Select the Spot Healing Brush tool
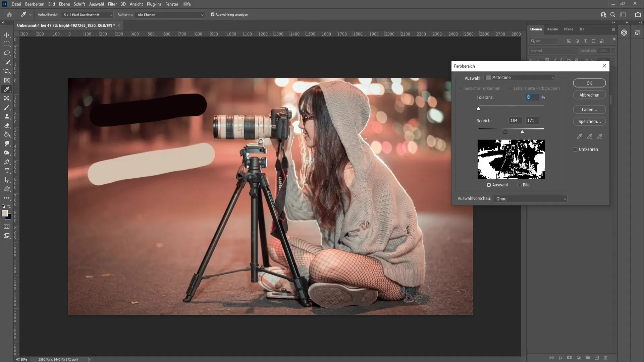Image resolution: width=644 pixels, height=362 pixels. (x=7, y=98)
